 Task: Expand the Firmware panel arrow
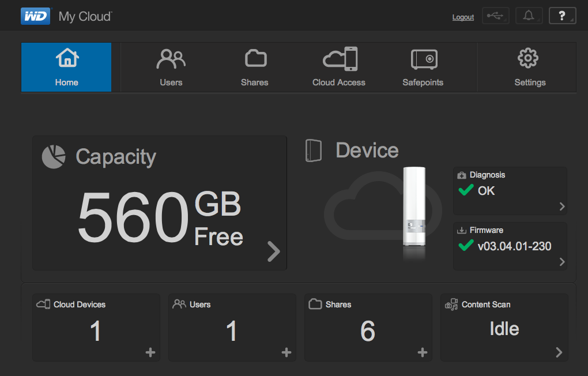(x=561, y=262)
